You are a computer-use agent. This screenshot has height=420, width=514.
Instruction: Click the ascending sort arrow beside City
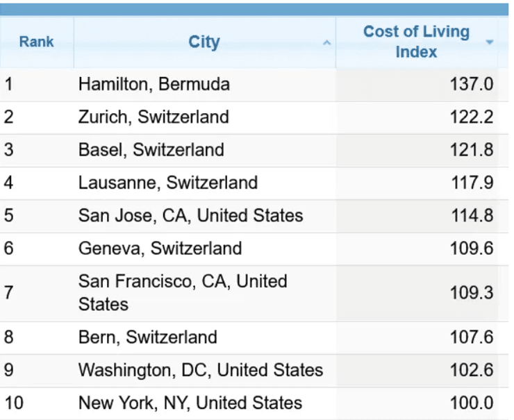(326, 43)
